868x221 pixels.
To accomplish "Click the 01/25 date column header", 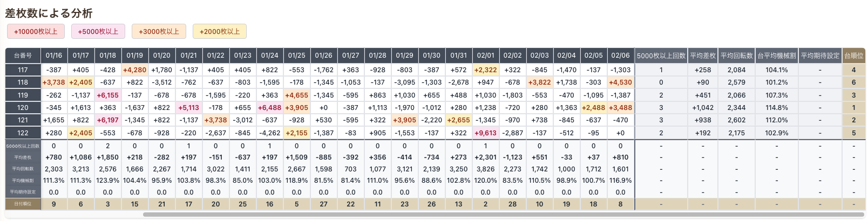I will click(x=296, y=56).
